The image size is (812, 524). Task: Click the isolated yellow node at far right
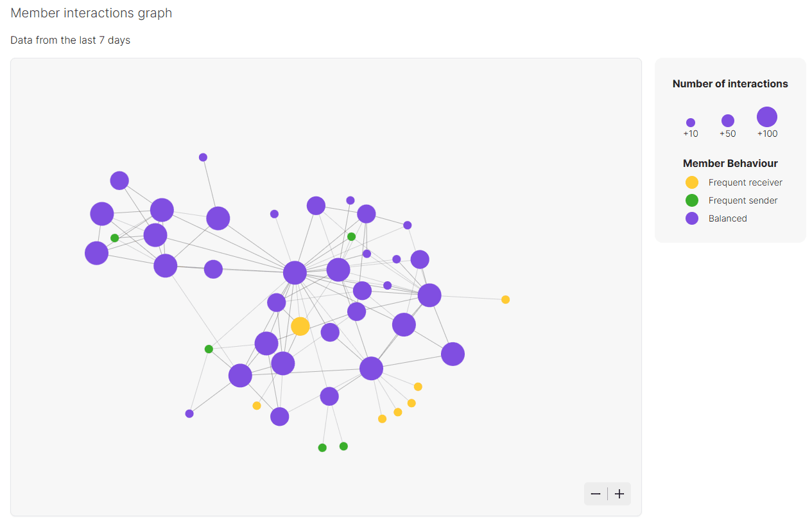506,300
